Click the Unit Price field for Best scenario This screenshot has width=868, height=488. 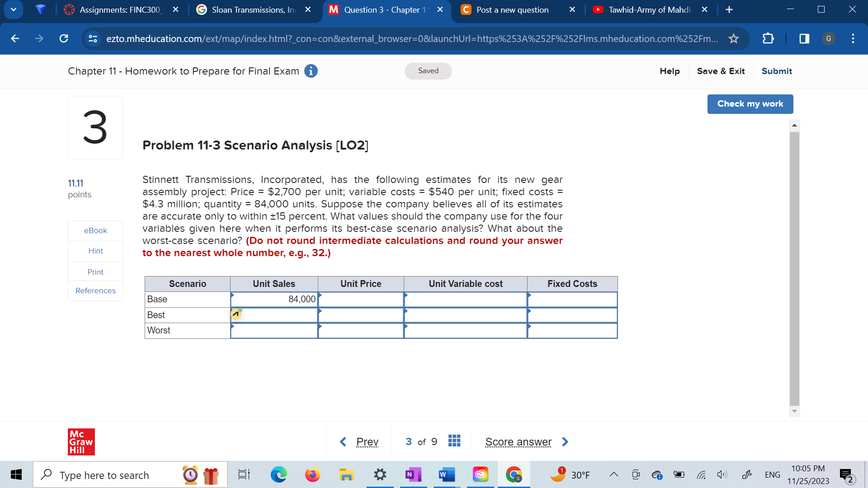click(x=361, y=315)
